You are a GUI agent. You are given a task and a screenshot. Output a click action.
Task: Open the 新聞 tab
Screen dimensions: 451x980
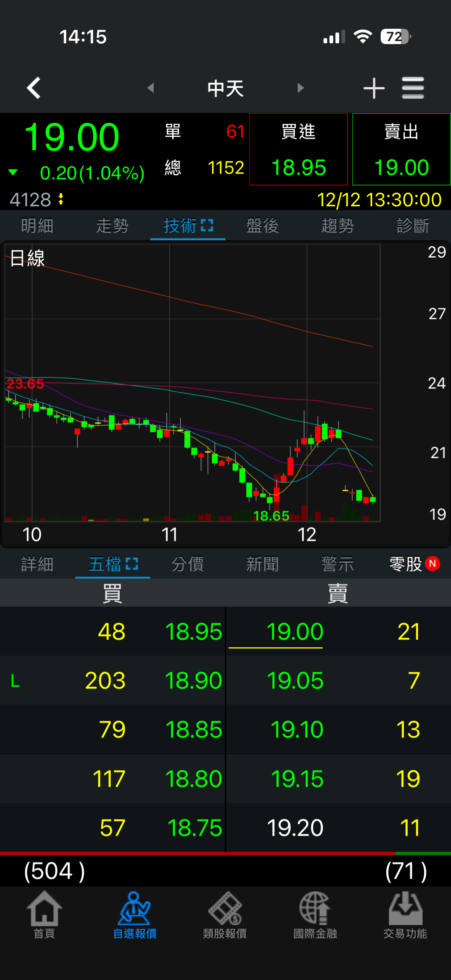click(263, 564)
